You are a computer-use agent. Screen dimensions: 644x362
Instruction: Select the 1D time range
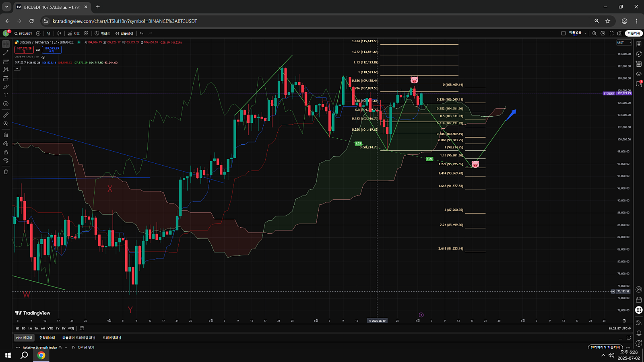click(x=17, y=329)
